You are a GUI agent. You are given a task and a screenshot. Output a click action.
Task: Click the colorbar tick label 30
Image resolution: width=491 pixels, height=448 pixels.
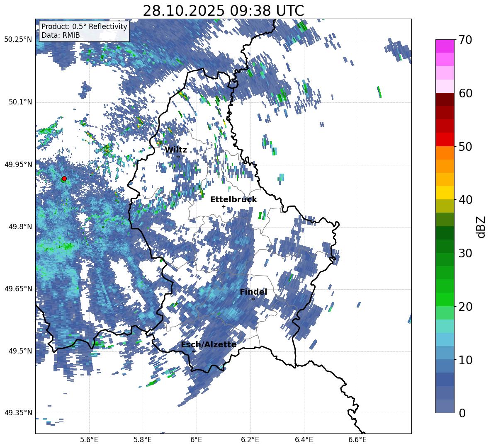coord(465,253)
